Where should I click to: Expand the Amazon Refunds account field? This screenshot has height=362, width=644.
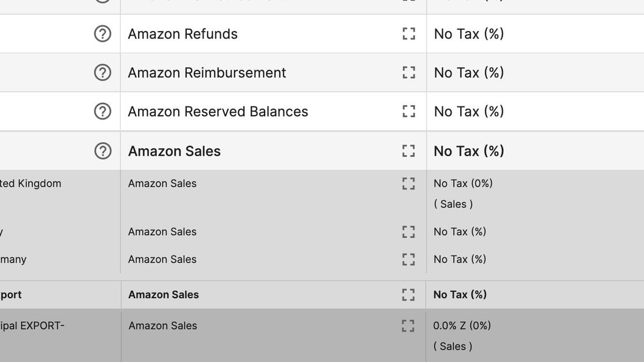(x=409, y=34)
